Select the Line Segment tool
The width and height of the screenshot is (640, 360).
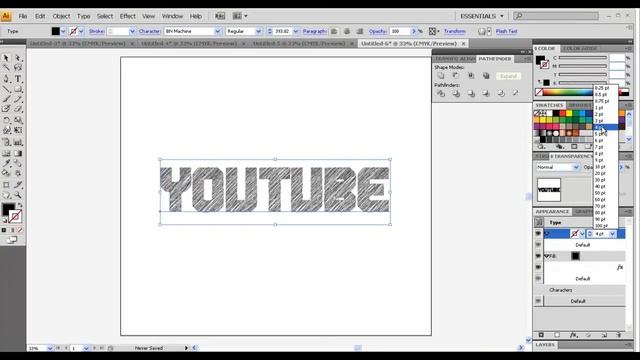[x=6, y=89]
